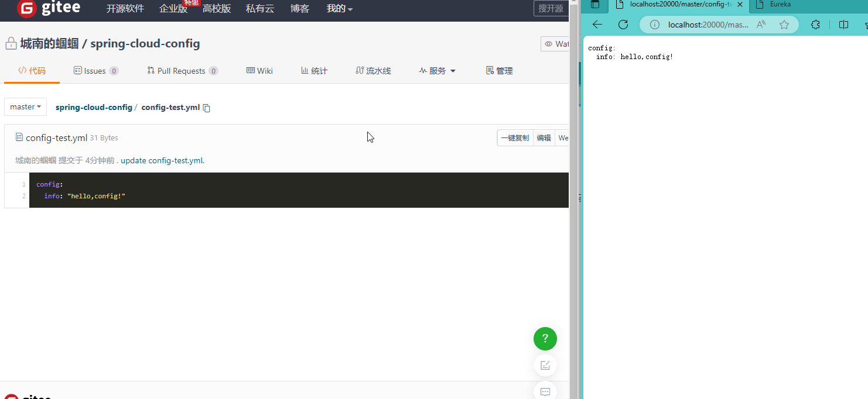The image size is (868, 399).
Task: Click the lock icon beside the repository title
Action: pos(11,44)
